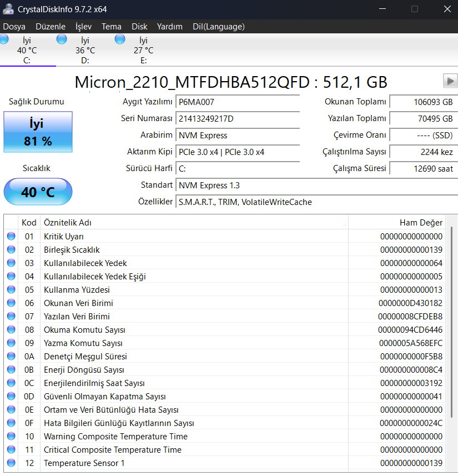The height and width of the screenshot is (476, 458).
Task: Click the Öznitelik Adı column header
Action: coord(194,223)
